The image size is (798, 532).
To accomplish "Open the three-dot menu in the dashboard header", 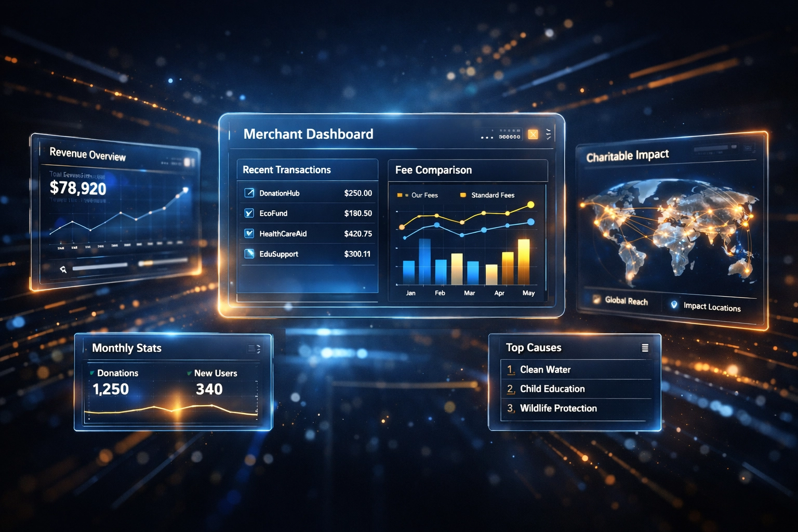I will (486, 137).
